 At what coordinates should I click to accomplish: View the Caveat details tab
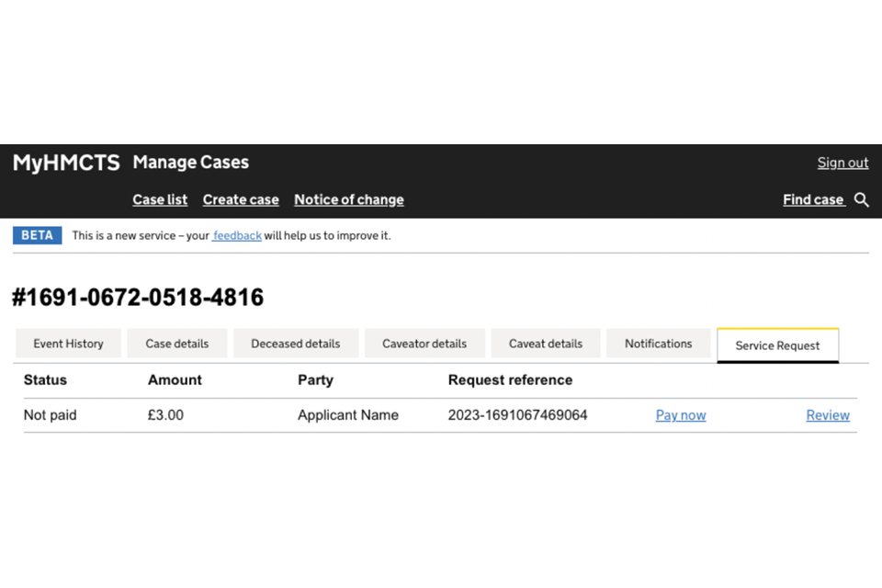pos(546,344)
